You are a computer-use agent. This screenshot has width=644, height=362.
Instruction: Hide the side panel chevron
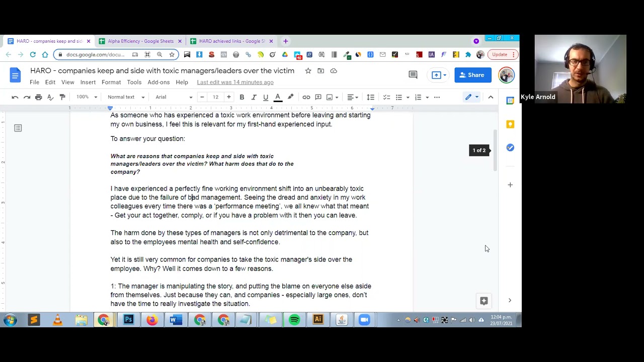[x=509, y=301]
